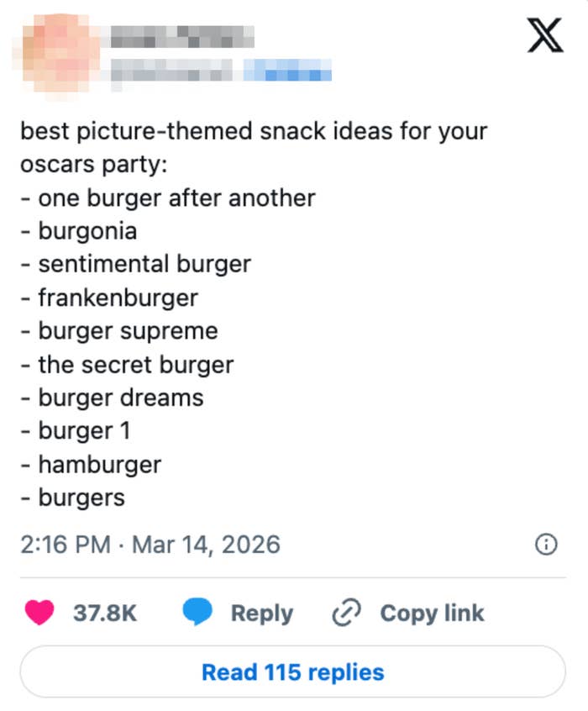The width and height of the screenshot is (588, 711).
Task: Select the "Copy link" text label
Action: click(x=432, y=613)
